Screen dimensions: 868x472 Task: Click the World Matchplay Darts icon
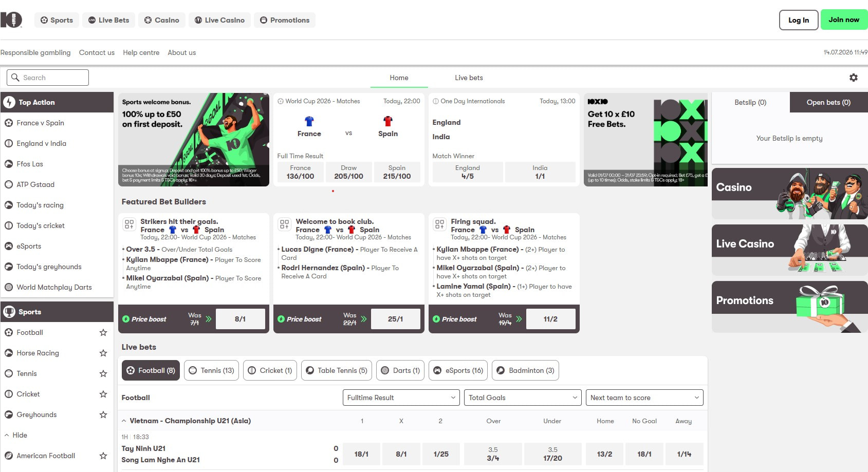coord(9,287)
